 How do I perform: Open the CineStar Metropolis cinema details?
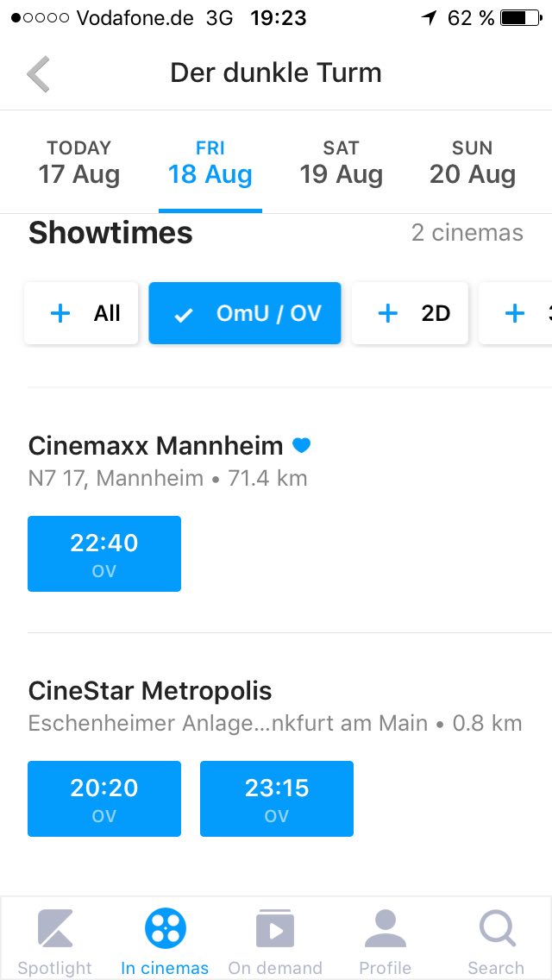click(150, 691)
